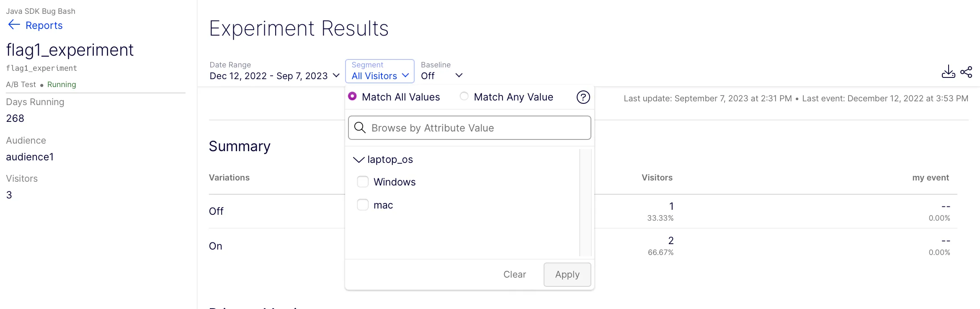The height and width of the screenshot is (309, 980).
Task: Open the help question mark icon
Action: (583, 97)
